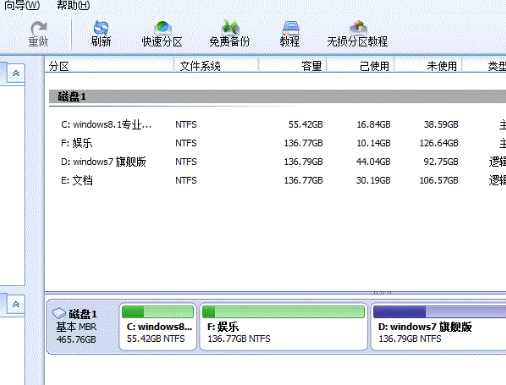Select D: windows7 旗舰版 block in disk map
The height and width of the screenshot is (385, 506).
click(439, 327)
